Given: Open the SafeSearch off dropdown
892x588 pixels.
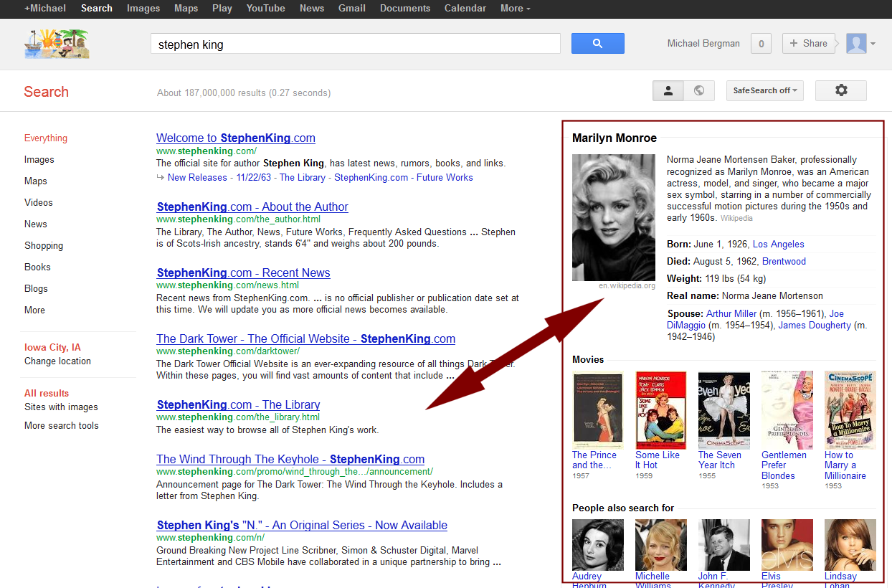Looking at the screenshot, I should coord(765,90).
